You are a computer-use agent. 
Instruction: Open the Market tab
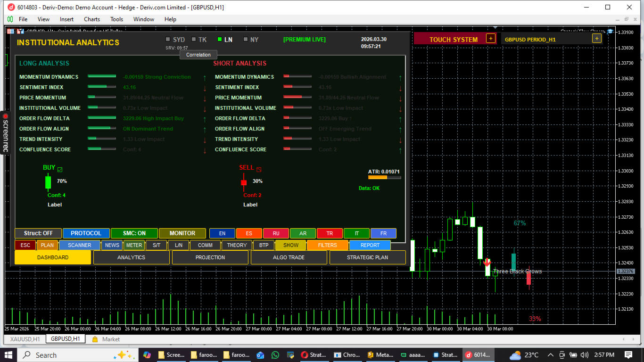[106, 339]
